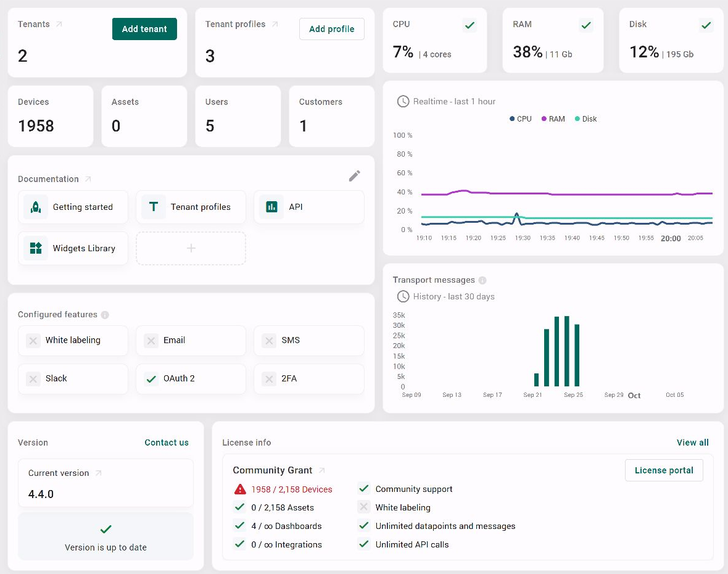Click the 2FA X status icon
The width and height of the screenshot is (728, 574).
click(x=269, y=379)
